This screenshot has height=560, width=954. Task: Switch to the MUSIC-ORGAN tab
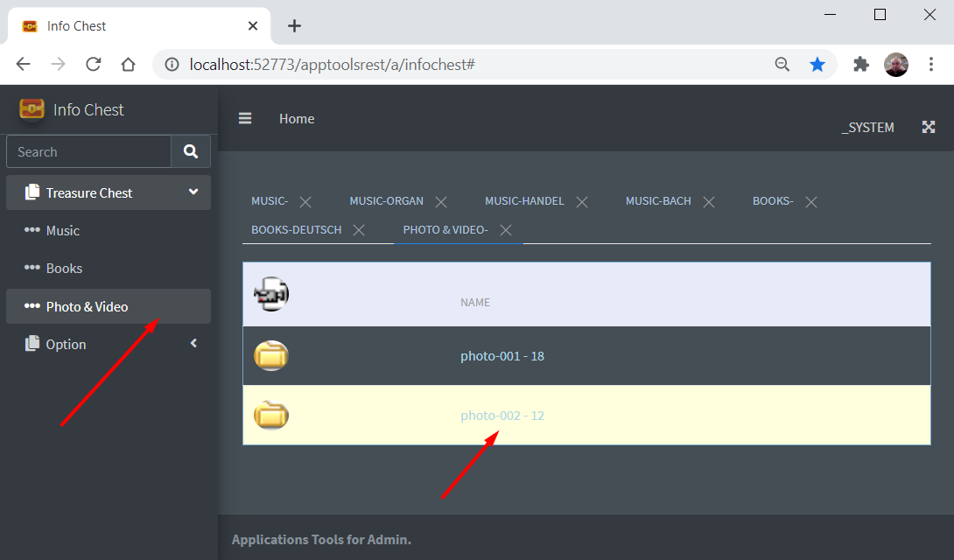point(386,200)
